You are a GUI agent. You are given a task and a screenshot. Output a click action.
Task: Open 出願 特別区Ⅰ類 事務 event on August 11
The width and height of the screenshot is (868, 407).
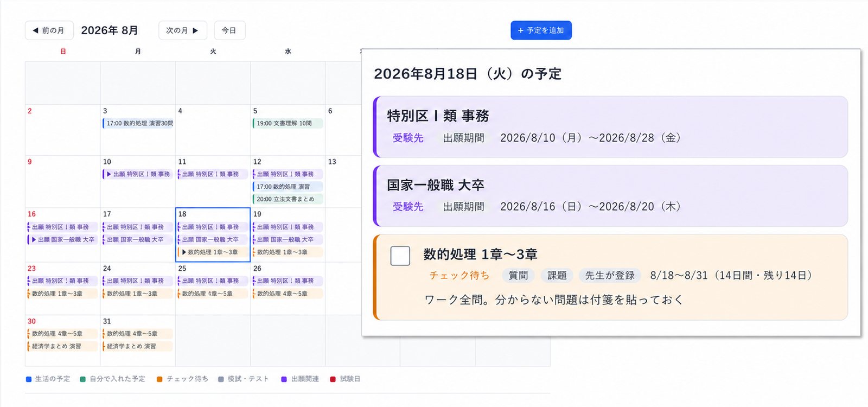[x=213, y=174]
